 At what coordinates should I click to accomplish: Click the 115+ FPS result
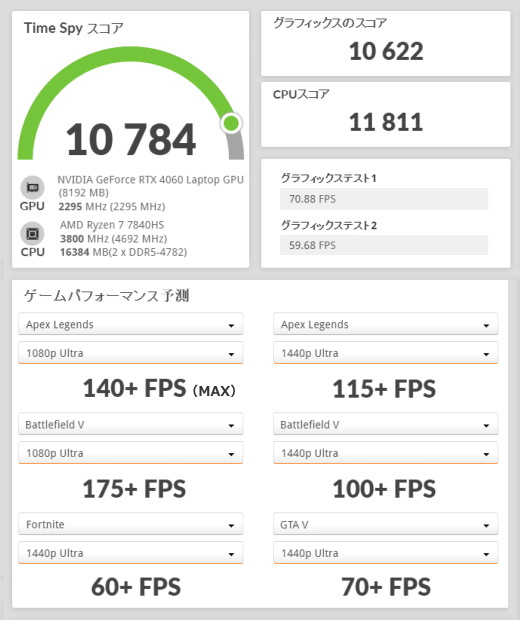(x=384, y=389)
